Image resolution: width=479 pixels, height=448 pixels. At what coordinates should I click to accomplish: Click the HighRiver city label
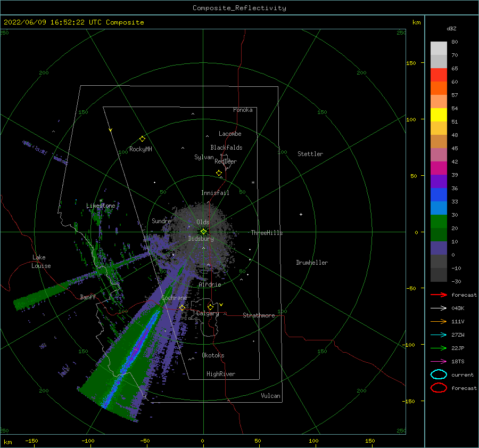click(221, 374)
